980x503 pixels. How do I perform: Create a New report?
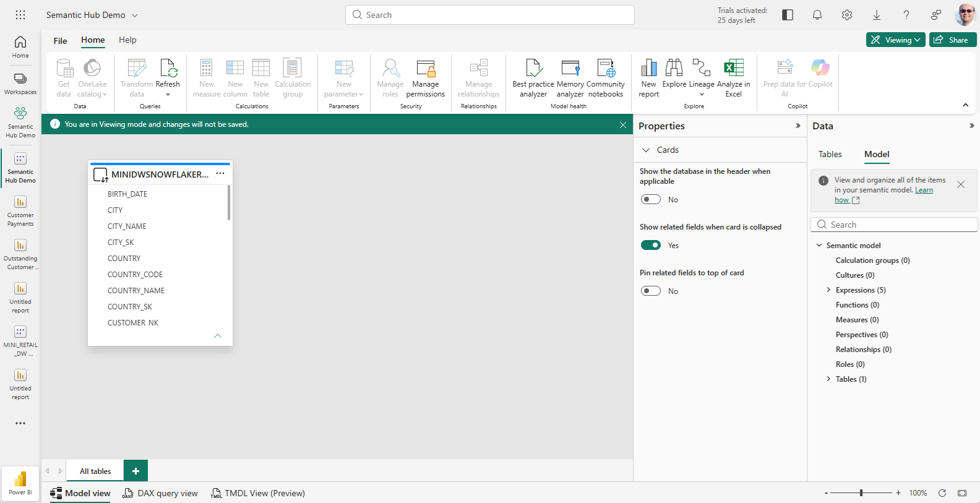click(649, 78)
